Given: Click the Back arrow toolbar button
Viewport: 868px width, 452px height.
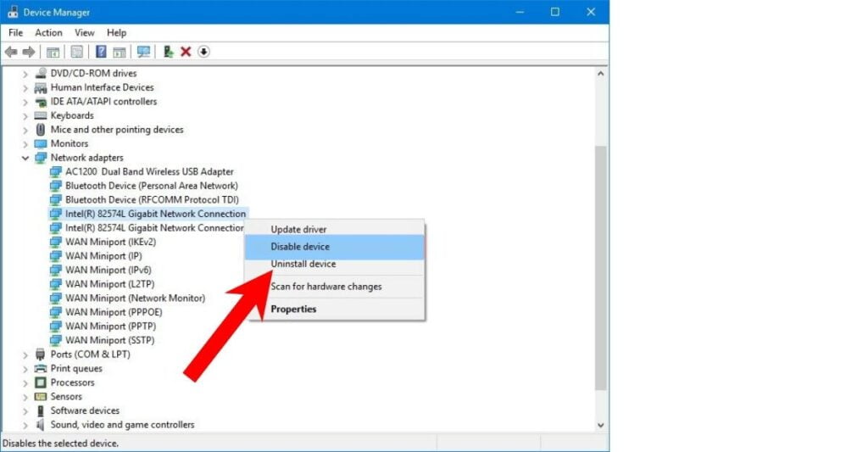Looking at the screenshot, I should (x=10, y=52).
